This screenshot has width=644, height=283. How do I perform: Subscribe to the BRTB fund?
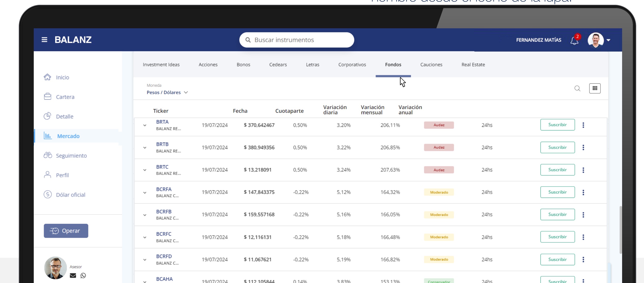[557, 147]
